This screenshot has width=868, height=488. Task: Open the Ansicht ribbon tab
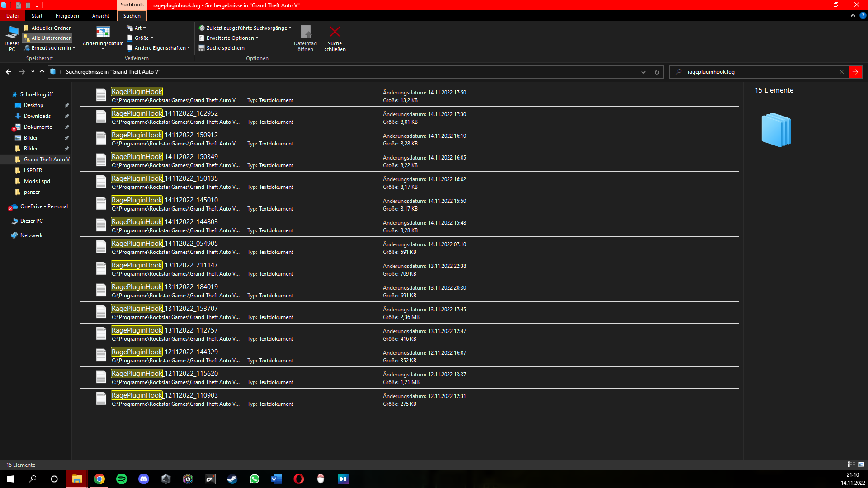[x=100, y=16]
